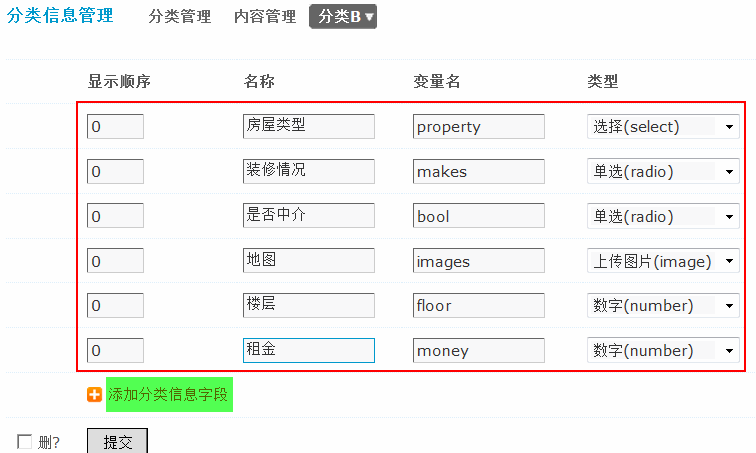Open type dropdown for bool row
Screen dimensions: 756x453
[x=663, y=217]
